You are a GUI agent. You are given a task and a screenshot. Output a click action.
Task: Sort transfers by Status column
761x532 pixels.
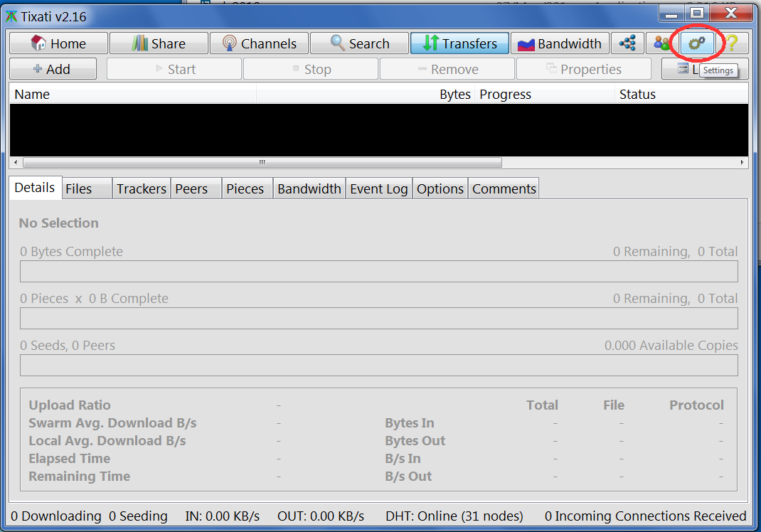pyautogui.click(x=681, y=94)
